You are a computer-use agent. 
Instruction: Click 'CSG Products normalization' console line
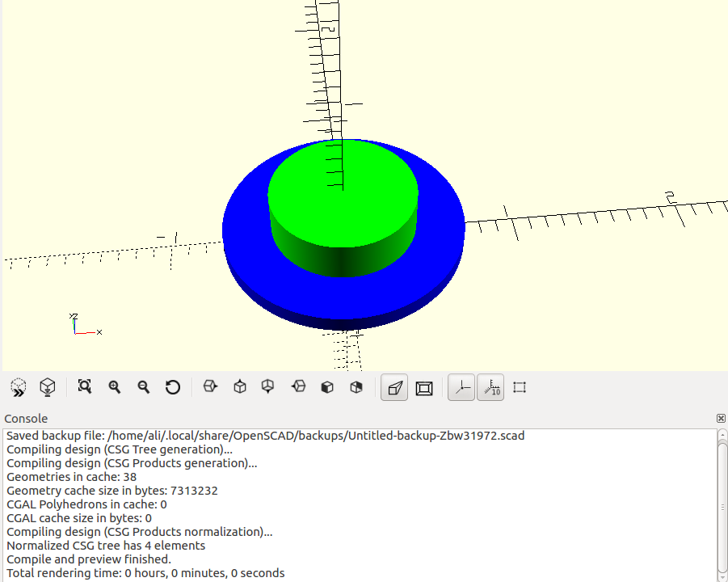(139, 532)
